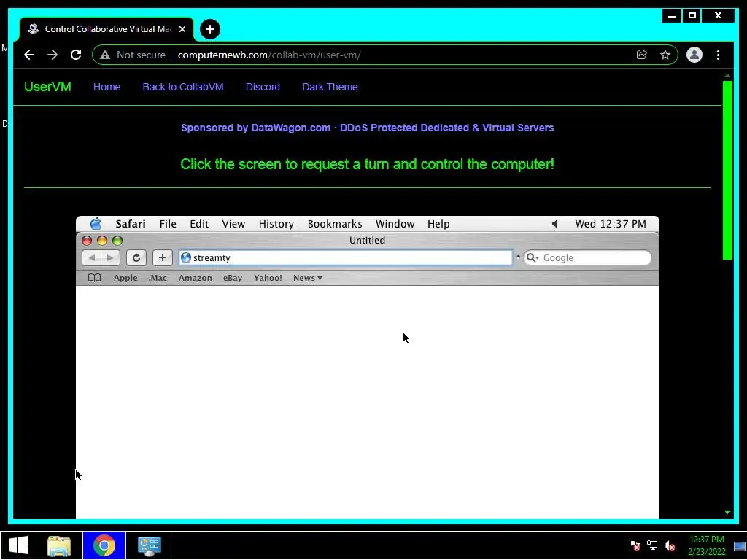Expand the News bookmarks dropdown
Image resolution: width=747 pixels, height=560 pixels.
[x=308, y=278]
